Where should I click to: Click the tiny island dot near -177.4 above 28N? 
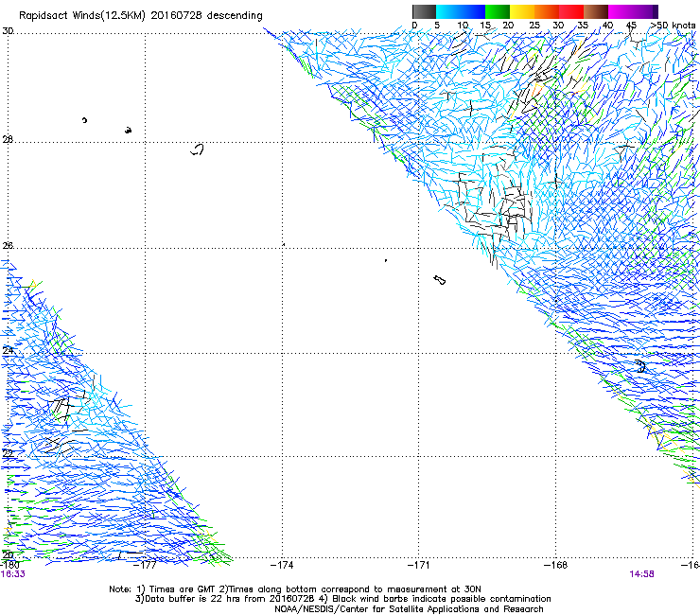click(x=128, y=131)
